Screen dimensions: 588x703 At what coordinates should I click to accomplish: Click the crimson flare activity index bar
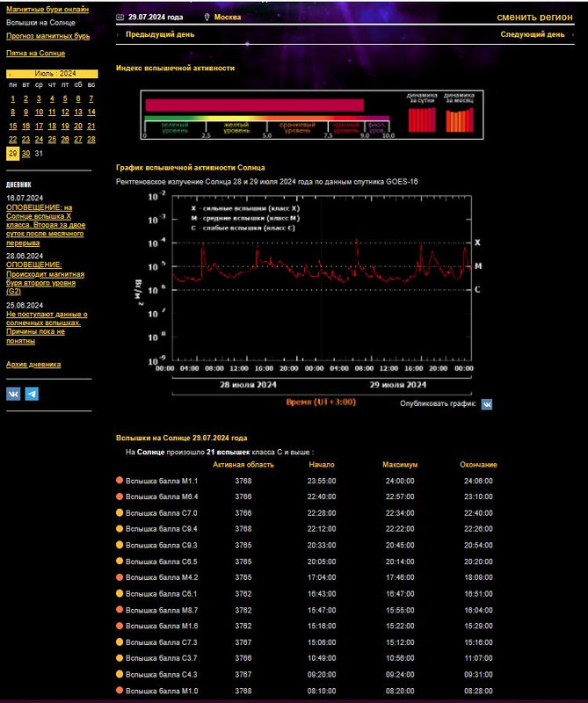point(254,105)
